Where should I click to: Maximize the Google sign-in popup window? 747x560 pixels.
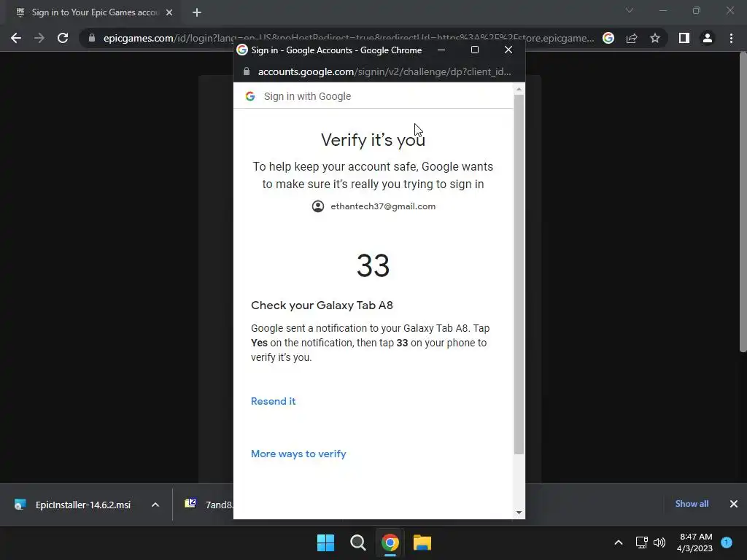point(474,50)
